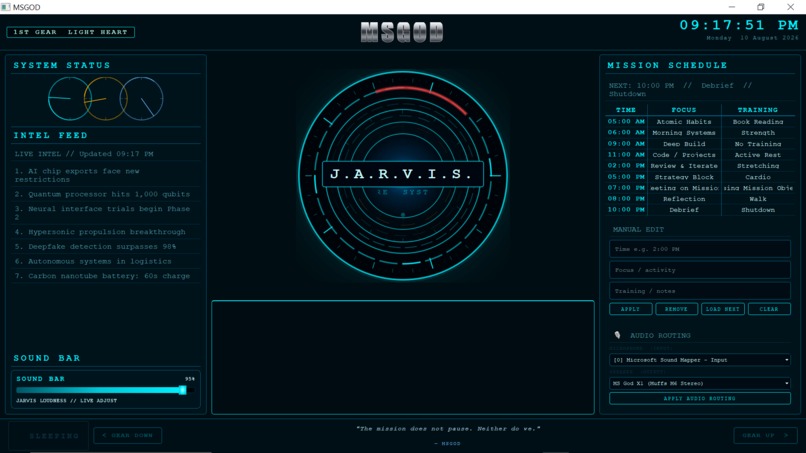Select the 07:00 PM schedule row
Screen dimensions: 806x453
pyautogui.click(x=700, y=188)
